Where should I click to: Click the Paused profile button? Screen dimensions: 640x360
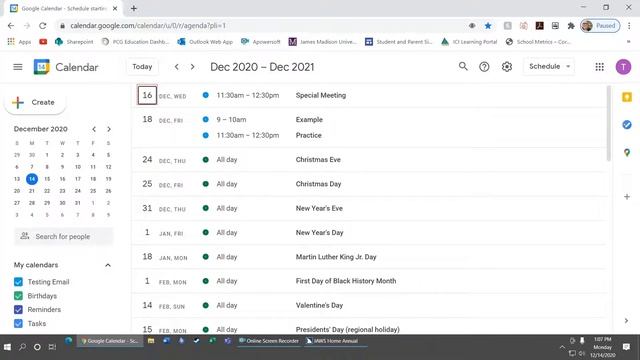point(600,26)
